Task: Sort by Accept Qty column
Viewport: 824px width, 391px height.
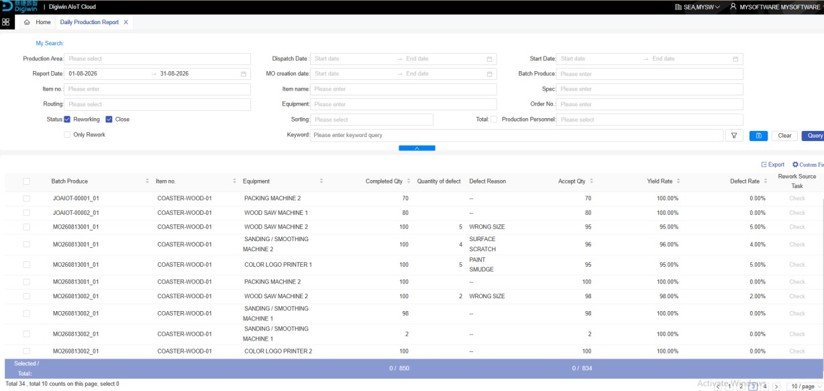Action: (x=591, y=181)
